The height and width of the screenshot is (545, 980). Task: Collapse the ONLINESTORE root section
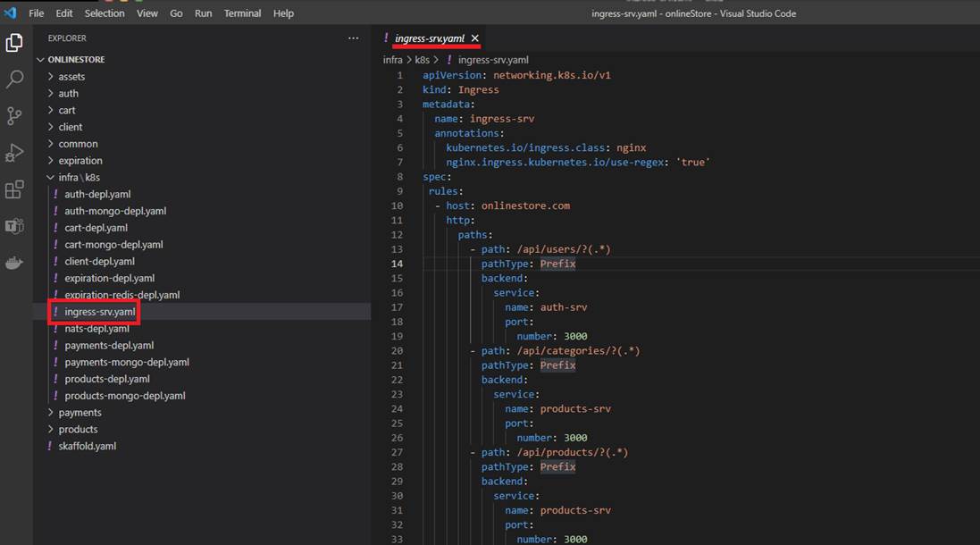click(76, 60)
